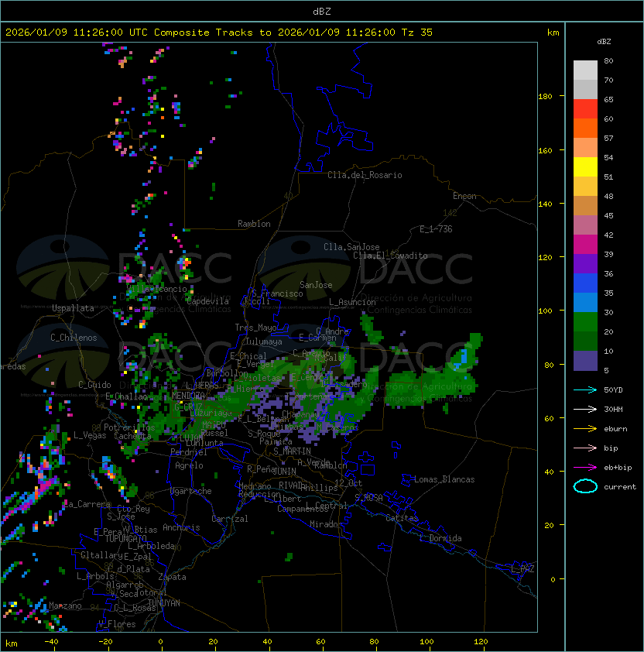Screen dimensions: 644x652
Task: Click the 'Anchoris' map label
Action: tap(181, 527)
